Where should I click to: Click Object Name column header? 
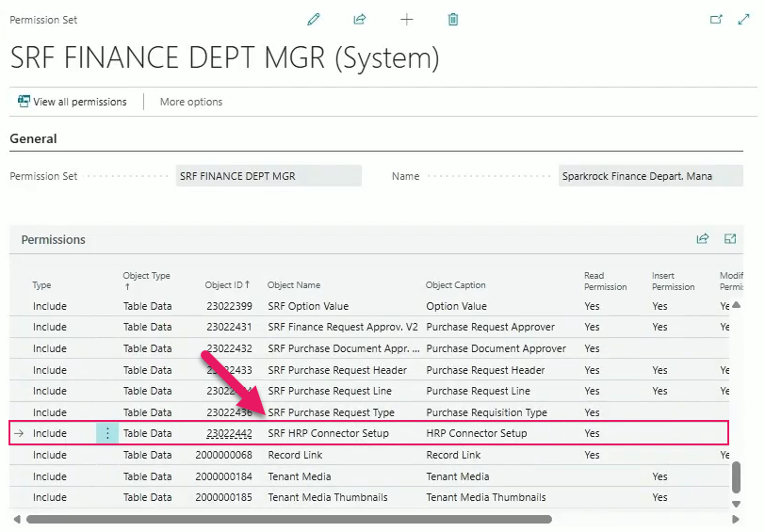tap(294, 284)
